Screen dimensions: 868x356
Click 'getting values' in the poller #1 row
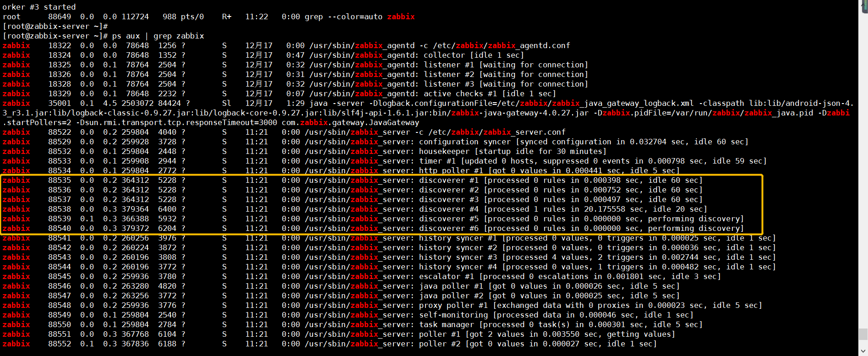tap(639, 334)
